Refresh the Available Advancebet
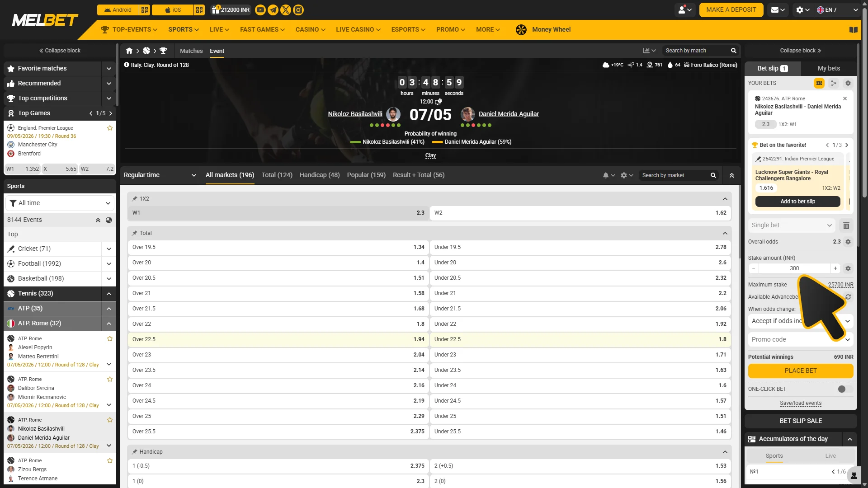This screenshot has width=868, height=488. coord(848,297)
